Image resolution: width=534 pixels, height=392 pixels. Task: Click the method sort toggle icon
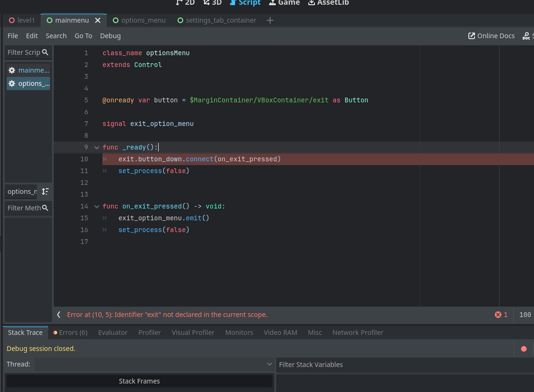(45, 192)
